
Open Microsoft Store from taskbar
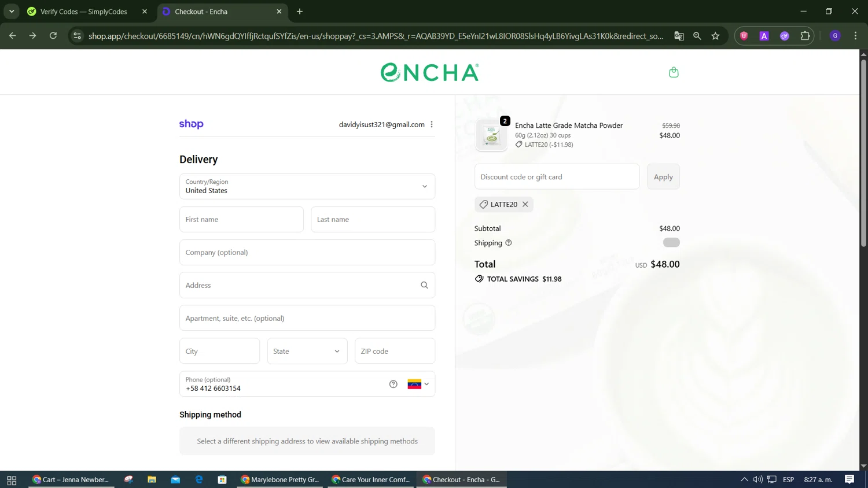tap(222, 480)
